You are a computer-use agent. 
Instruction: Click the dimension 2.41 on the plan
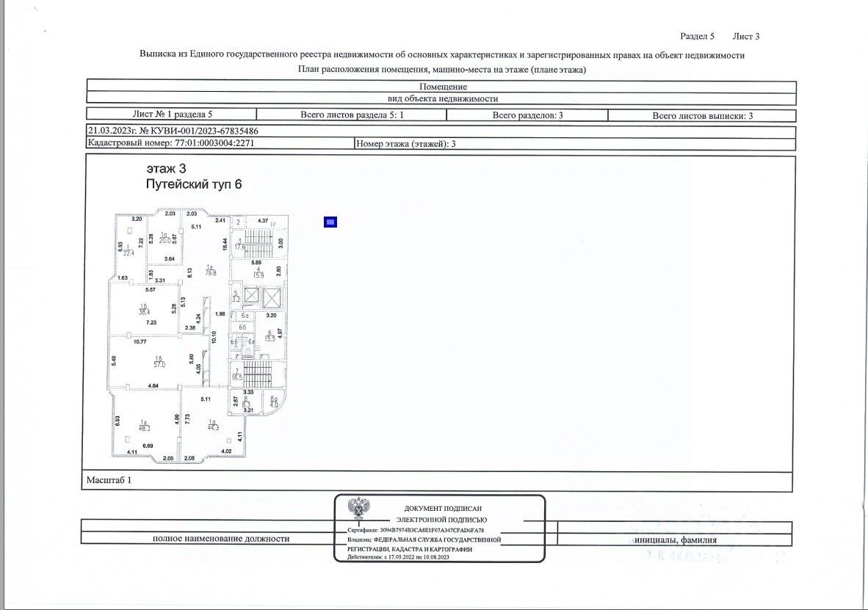220,220
